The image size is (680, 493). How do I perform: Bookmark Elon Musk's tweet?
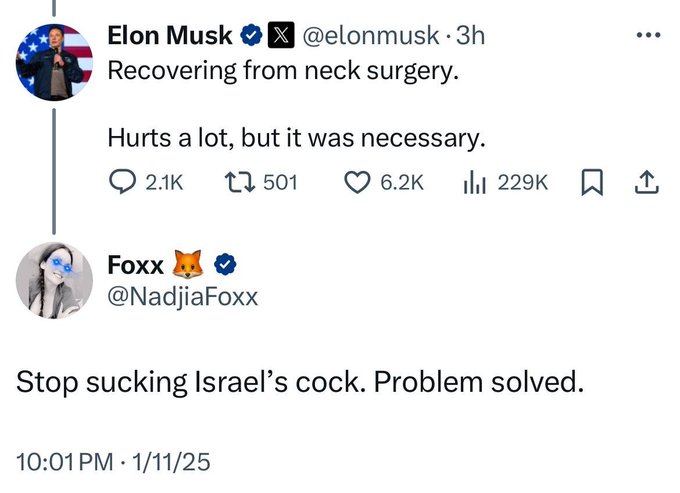pyautogui.click(x=591, y=182)
